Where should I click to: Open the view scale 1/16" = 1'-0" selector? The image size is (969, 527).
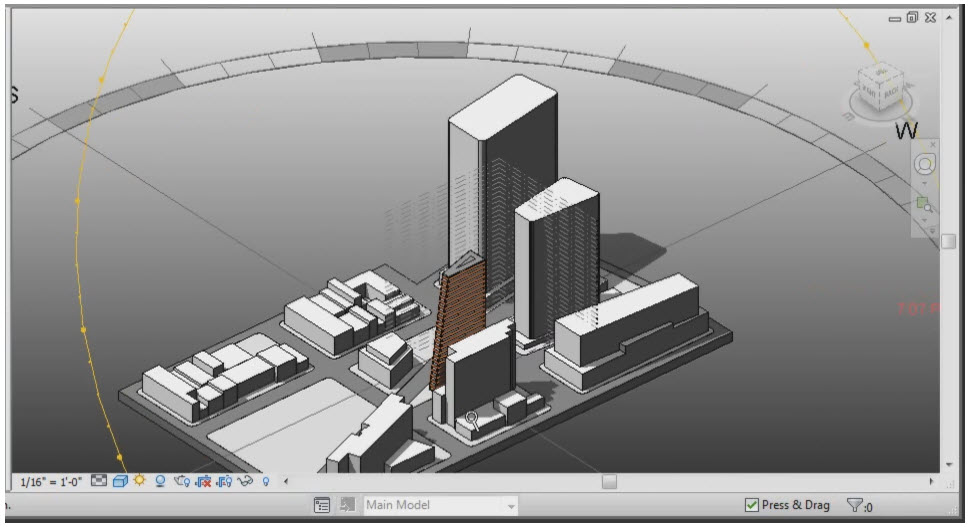pyautogui.click(x=51, y=482)
